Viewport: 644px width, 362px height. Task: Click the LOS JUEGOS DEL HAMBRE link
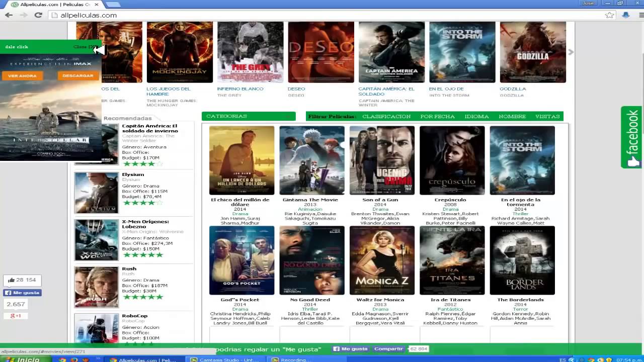(x=169, y=91)
